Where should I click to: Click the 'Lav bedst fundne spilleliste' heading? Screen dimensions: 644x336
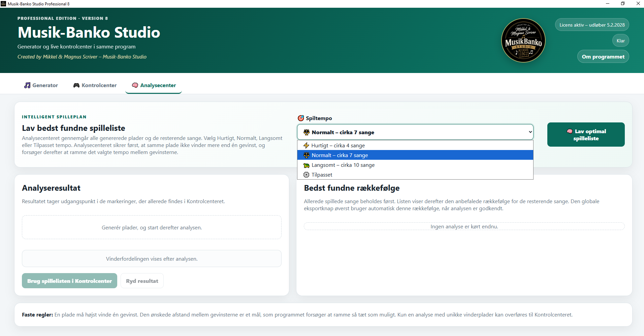73,128
